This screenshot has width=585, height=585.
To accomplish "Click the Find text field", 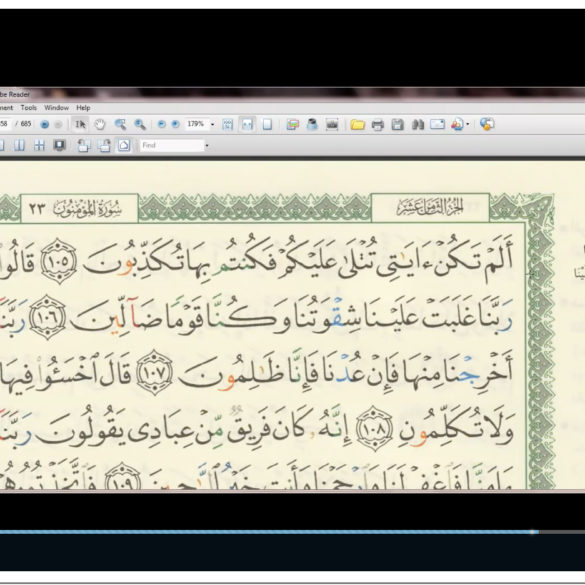I will coord(172,145).
